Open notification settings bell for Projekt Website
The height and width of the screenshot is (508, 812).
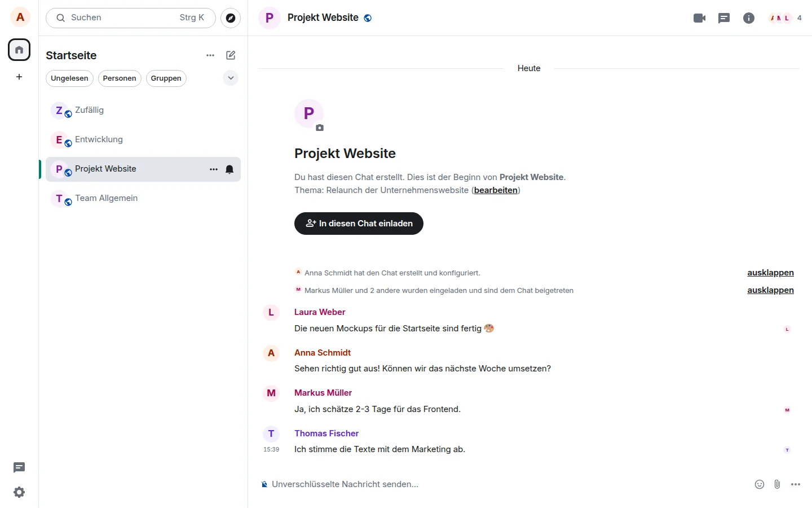tap(230, 169)
